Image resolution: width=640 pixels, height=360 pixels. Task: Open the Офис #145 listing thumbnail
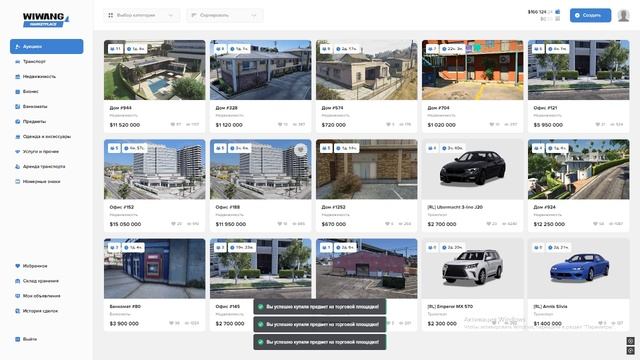pyautogui.click(x=260, y=269)
